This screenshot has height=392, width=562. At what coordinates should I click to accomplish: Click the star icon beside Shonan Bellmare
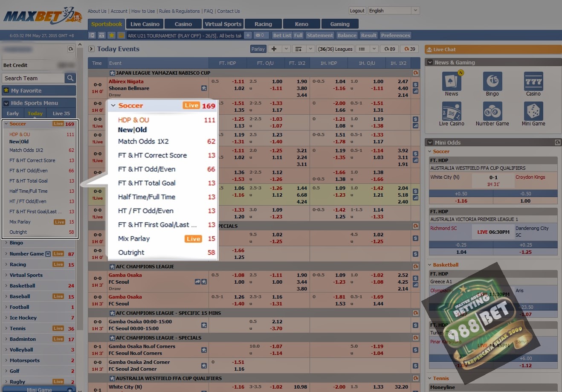point(204,88)
